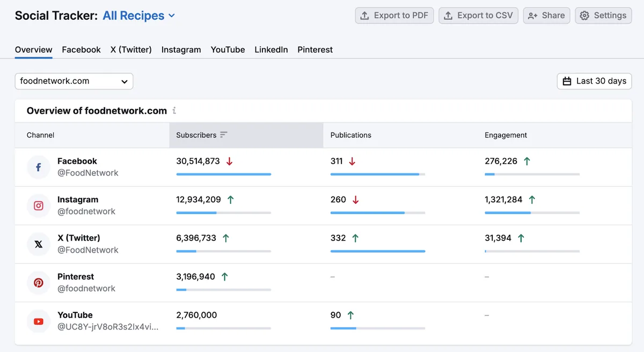This screenshot has height=352, width=644.
Task: Switch to the LinkedIn tab
Action: click(271, 49)
